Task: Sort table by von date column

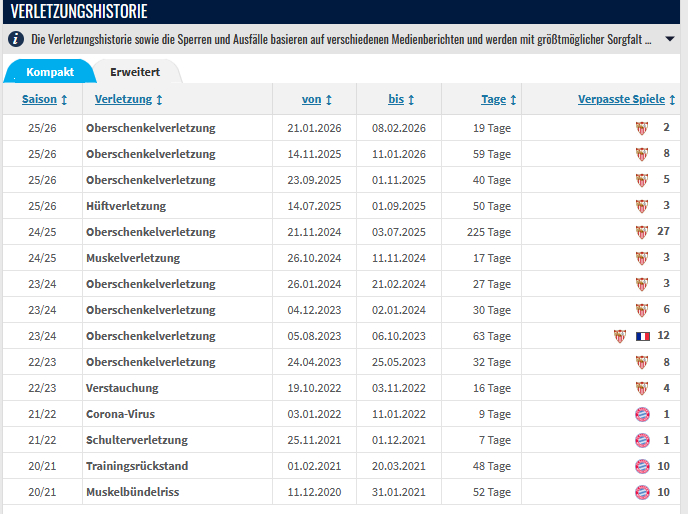Action: click(x=312, y=100)
